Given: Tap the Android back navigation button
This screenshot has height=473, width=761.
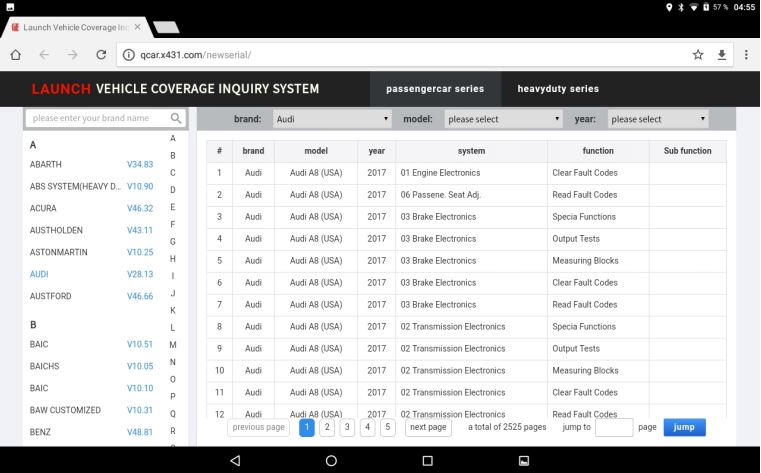Looking at the screenshot, I should 235,460.
